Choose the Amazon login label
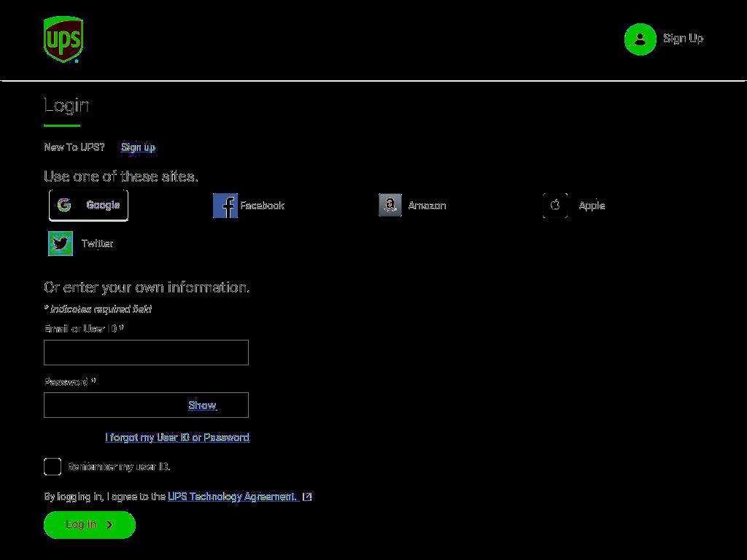This screenshot has height=560, width=747. pyautogui.click(x=427, y=205)
